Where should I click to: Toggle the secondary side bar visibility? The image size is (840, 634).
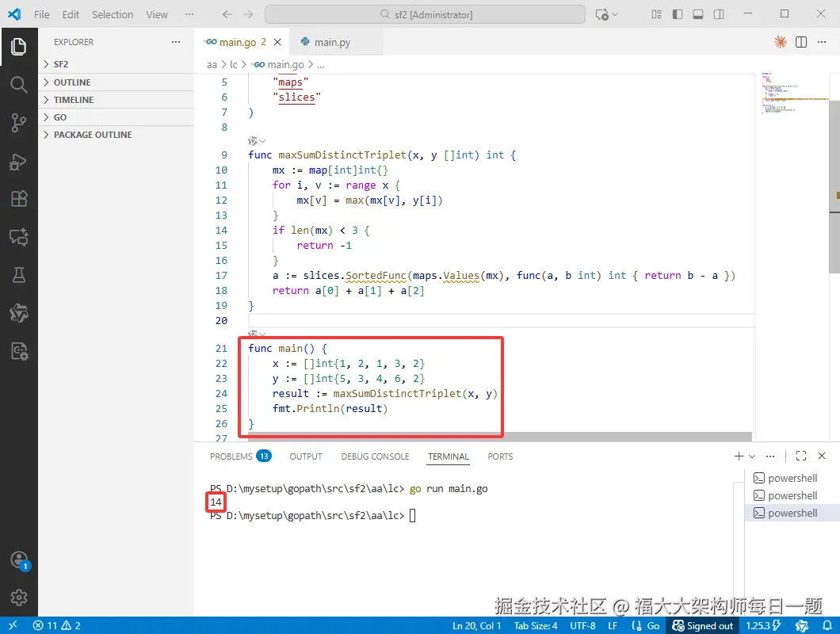[x=719, y=14]
